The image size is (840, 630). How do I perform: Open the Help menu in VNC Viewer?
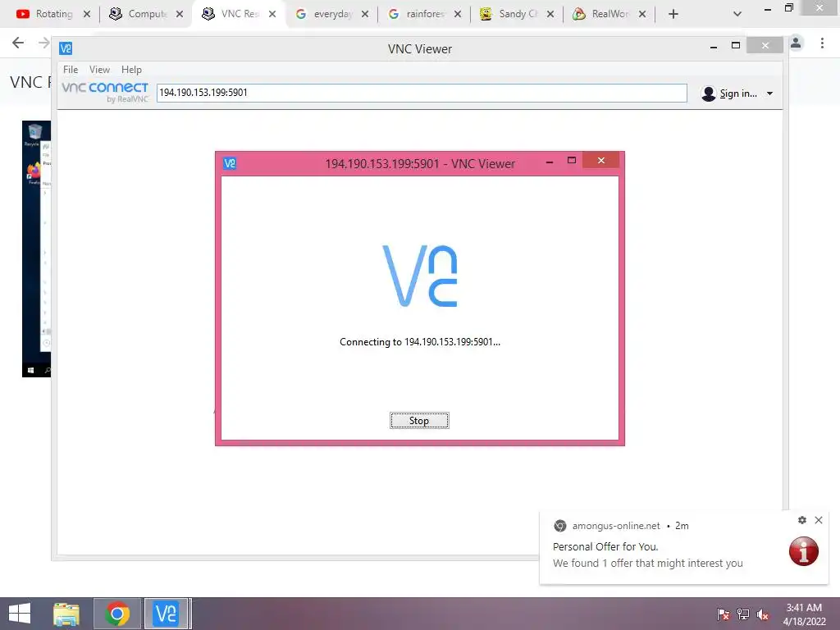(x=131, y=70)
